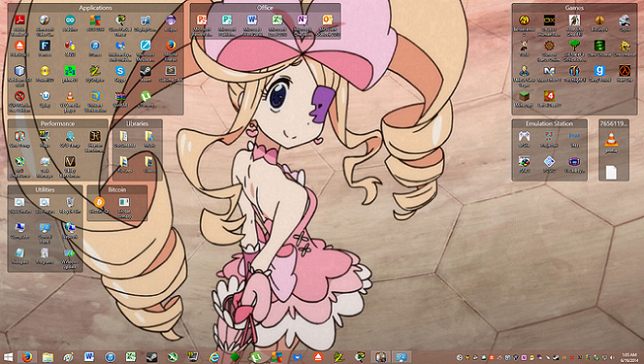Open VLC file icon in 7656119 fence
Screen dimensions: 644x364
click(611, 139)
